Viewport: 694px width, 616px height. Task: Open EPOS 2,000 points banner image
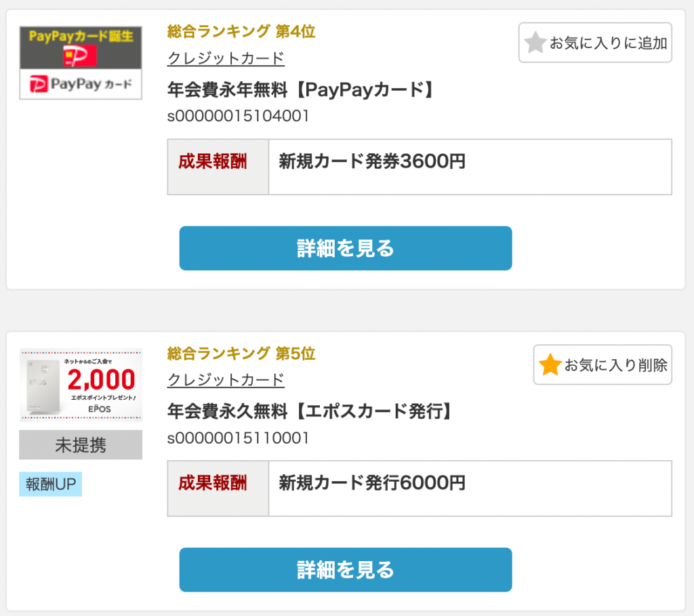pos(81,384)
